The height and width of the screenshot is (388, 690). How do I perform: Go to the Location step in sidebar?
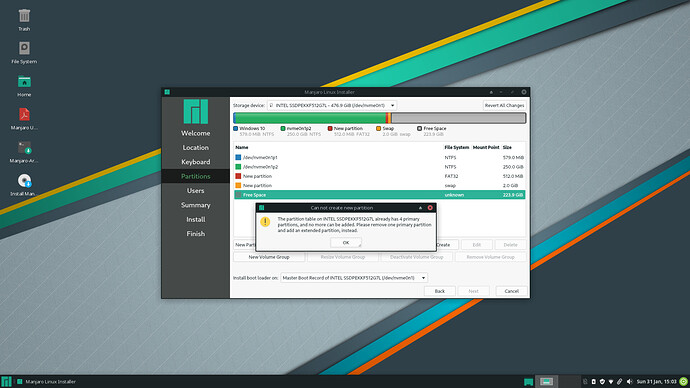195,147
